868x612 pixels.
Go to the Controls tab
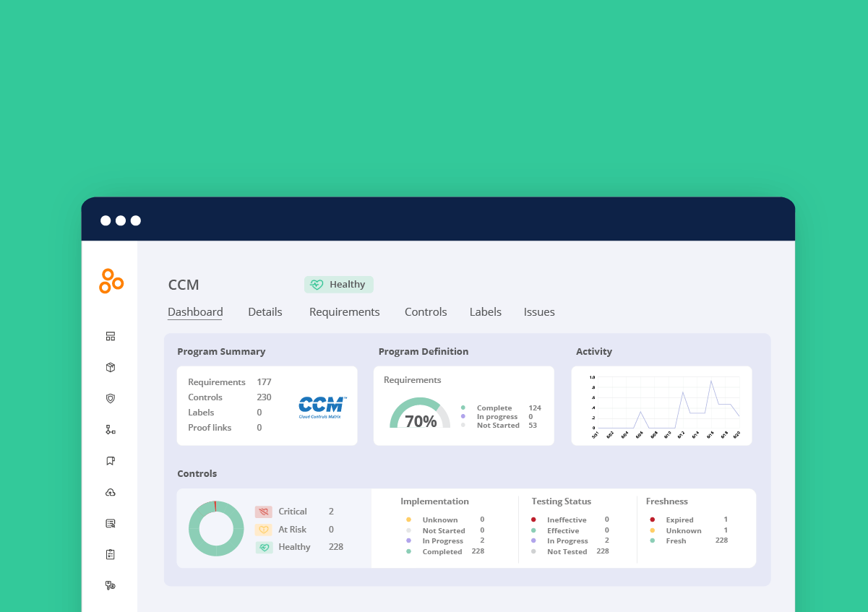[426, 312]
